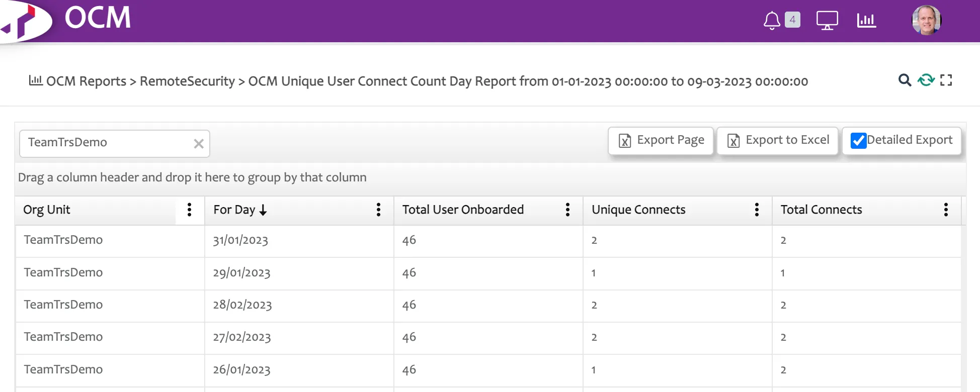980x392 pixels.
Task: Select date cell 28/02/2023
Action: 242,305
